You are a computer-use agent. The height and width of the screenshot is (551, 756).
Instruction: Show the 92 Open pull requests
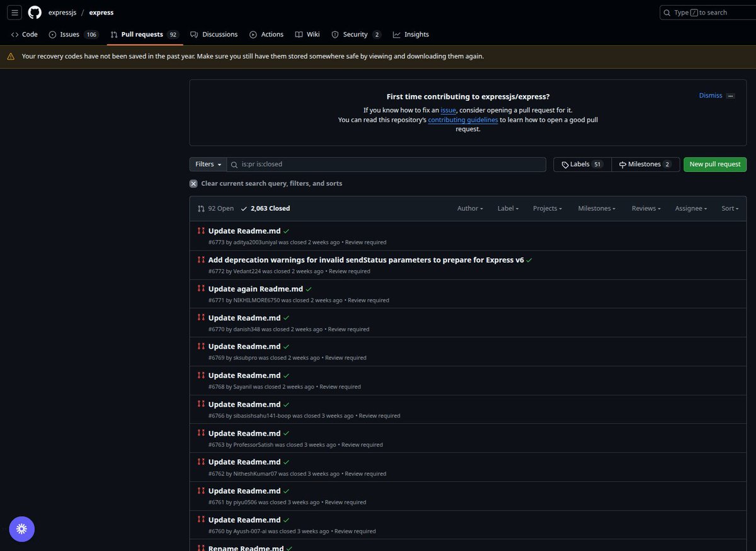[x=215, y=208]
